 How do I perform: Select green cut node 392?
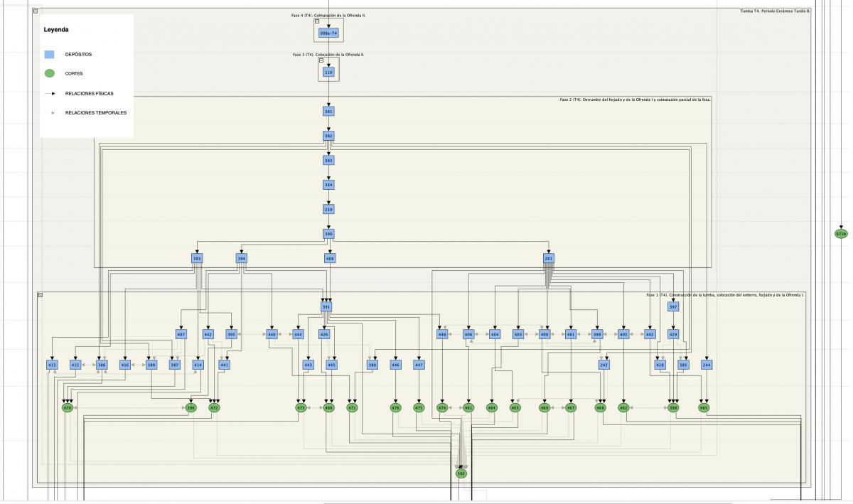tap(461, 473)
